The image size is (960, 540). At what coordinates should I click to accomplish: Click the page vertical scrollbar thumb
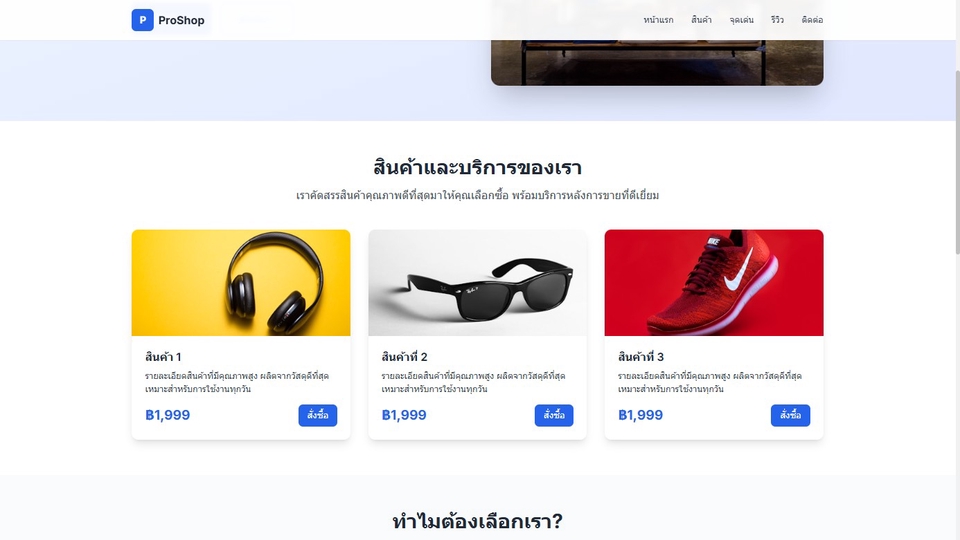[x=957, y=160]
